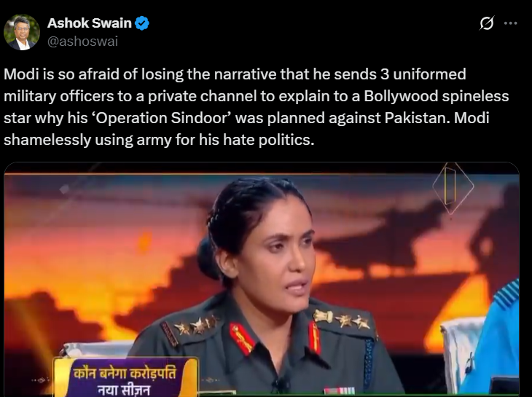Open Ashok Swain's profile picture
This screenshot has width=532, height=397.
22,32
